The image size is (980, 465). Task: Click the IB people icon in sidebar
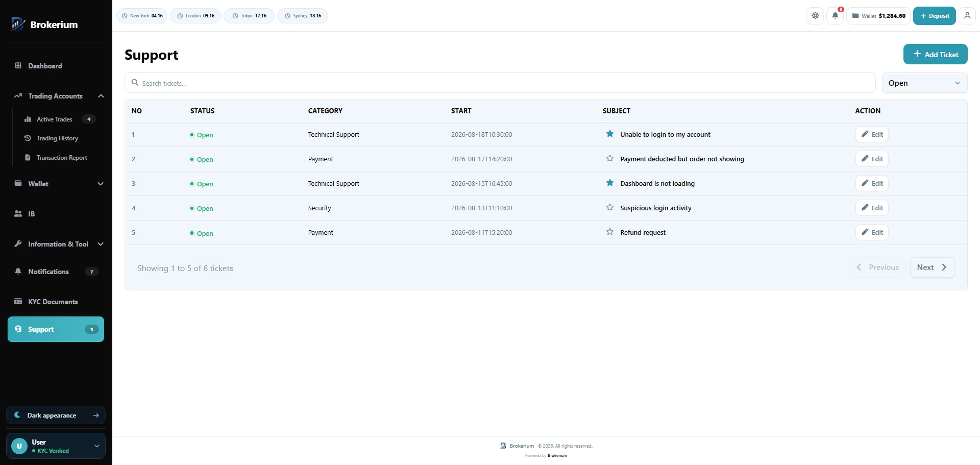pos(18,213)
